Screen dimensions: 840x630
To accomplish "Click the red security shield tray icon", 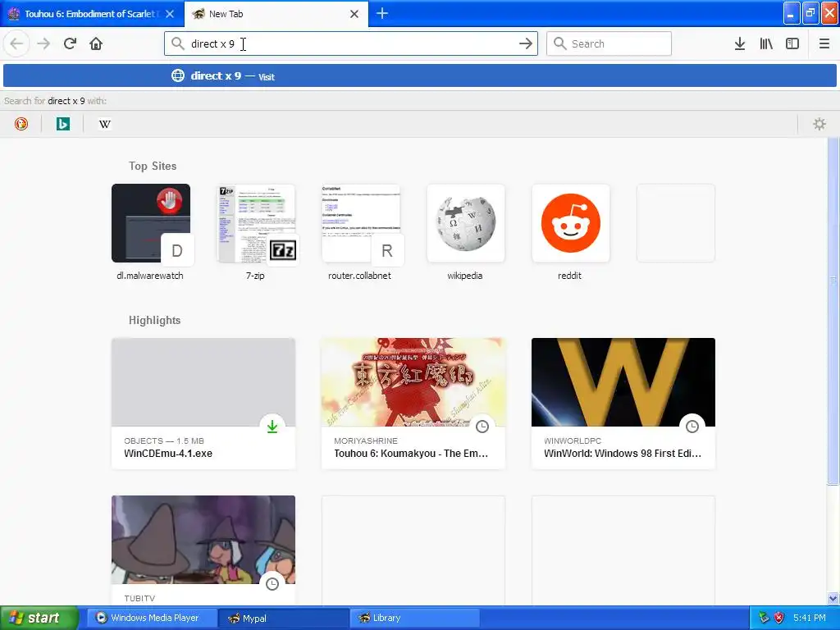I will 779,618.
